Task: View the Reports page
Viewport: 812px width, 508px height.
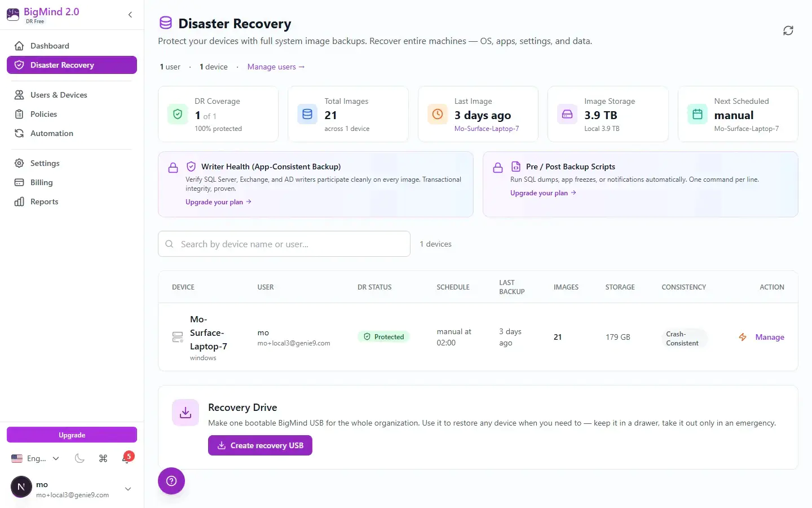Action: click(72, 202)
